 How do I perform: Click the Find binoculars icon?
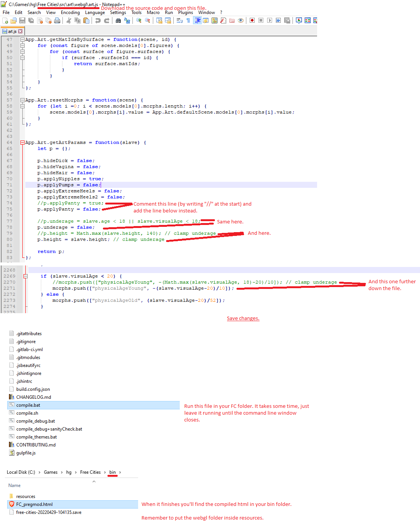tap(118, 20)
